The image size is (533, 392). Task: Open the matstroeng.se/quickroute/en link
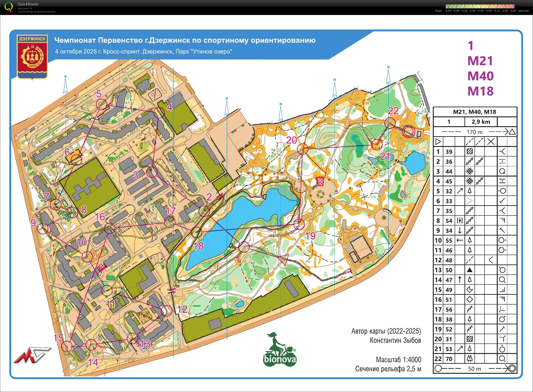(x=36, y=12)
